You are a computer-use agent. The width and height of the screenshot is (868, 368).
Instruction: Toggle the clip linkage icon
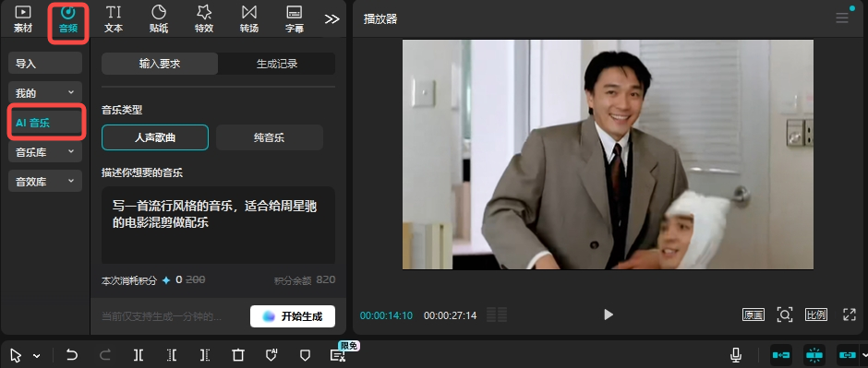[x=847, y=355]
